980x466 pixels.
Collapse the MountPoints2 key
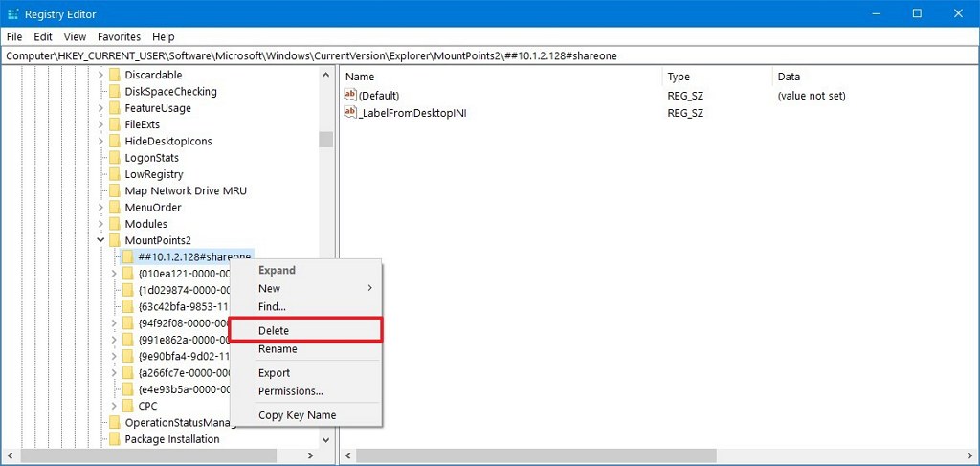[100, 240]
